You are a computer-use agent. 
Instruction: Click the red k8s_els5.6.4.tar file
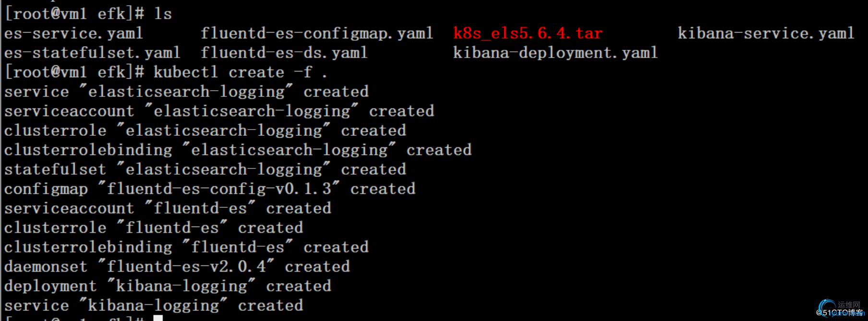pos(528,33)
